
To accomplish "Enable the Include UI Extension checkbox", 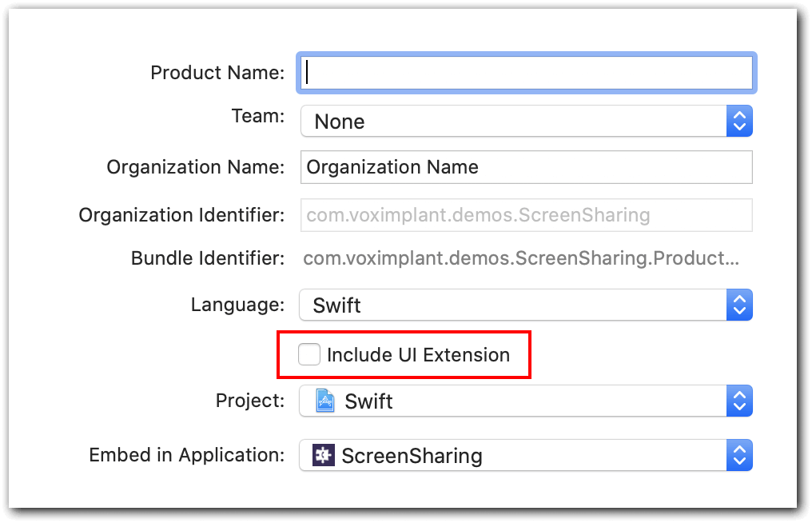I will [x=309, y=354].
